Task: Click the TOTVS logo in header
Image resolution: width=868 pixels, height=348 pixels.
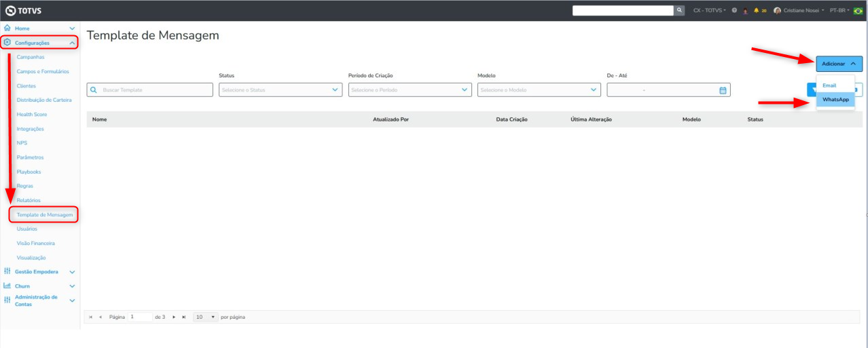Action: (x=23, y=10)
